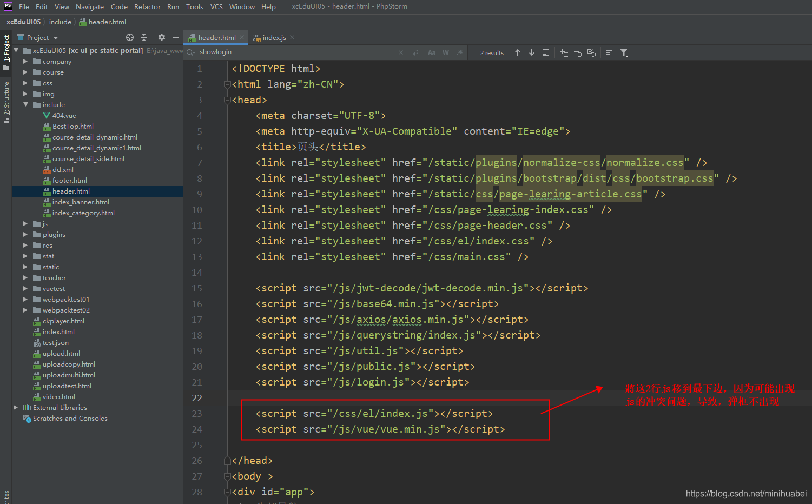The height and width of the screenshot is (504, 812).
Task: Unselect the current occurrence
Action: pos(578,52)
